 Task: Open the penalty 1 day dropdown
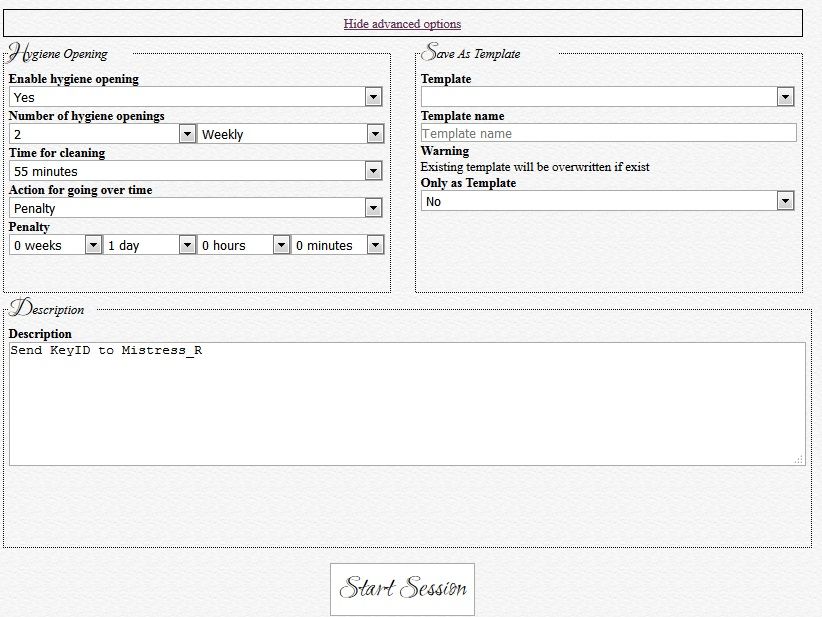pos(149,245)
